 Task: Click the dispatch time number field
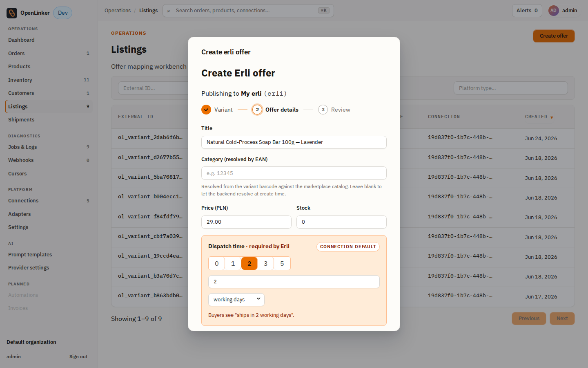click(294, 282)
